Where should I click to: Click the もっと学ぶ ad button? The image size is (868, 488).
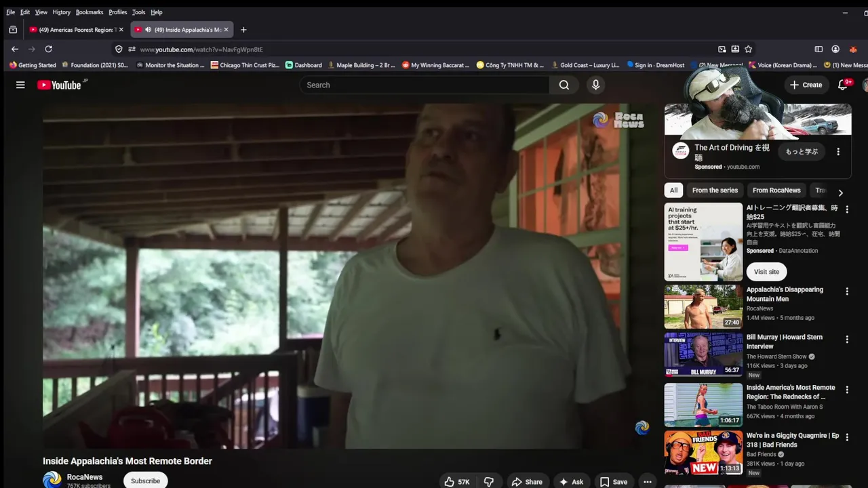(802, 152)
